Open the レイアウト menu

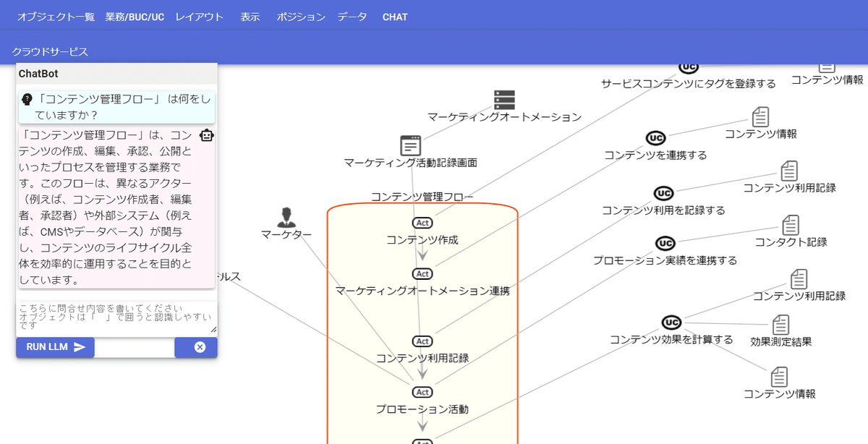[200, 17]
